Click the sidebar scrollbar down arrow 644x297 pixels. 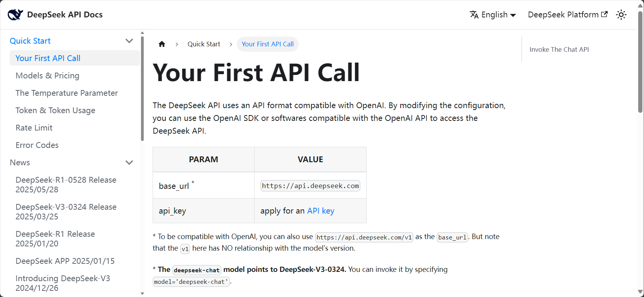coord(142,294)
